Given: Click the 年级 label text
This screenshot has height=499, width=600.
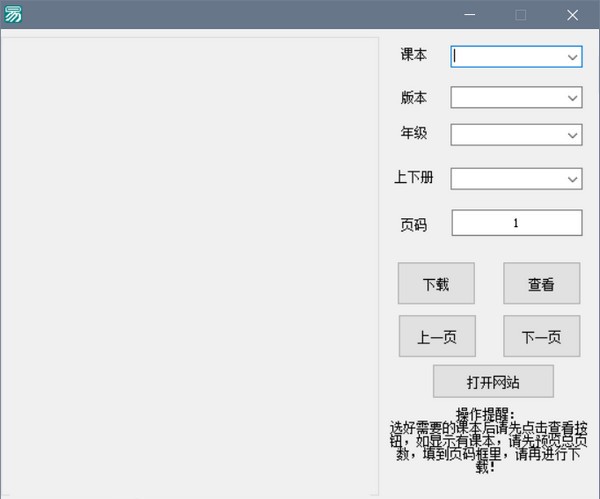Looking at the screenshot, I should 414,133.
